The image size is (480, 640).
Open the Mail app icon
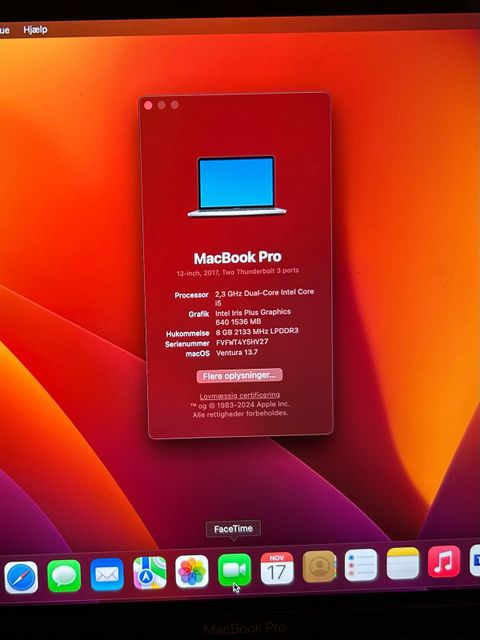point(107,574)
